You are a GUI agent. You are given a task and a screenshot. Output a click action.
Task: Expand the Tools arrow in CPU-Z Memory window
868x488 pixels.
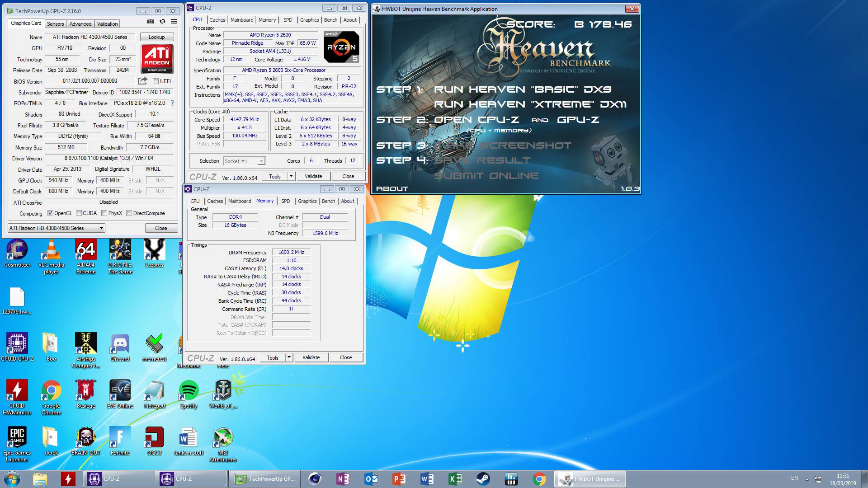[x=289, y=357]
